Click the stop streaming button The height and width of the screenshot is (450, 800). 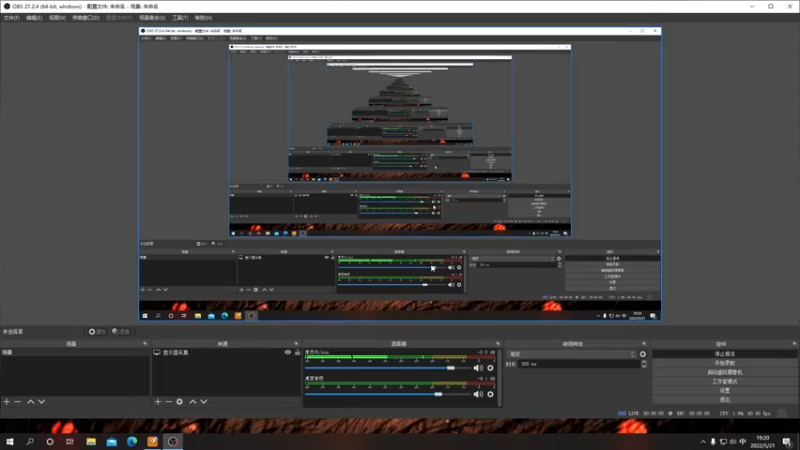pyautogui.click(x=724, y=354)
